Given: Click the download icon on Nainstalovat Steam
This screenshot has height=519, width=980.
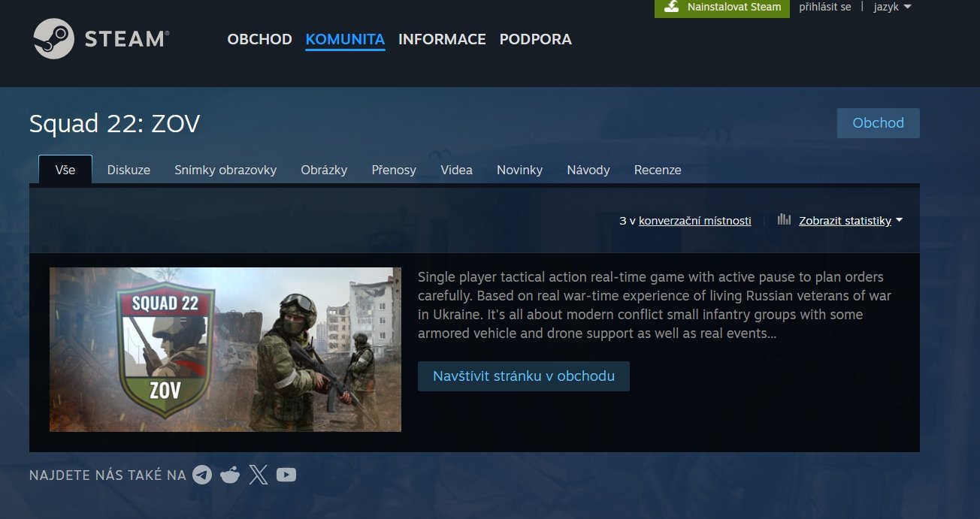Looking at the screenshot, I should tap(671, 7).
